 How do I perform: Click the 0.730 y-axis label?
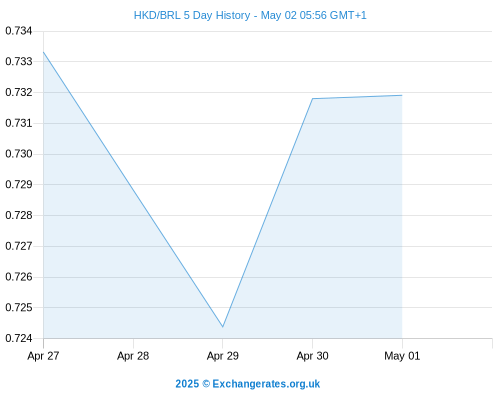click(19, 154)
